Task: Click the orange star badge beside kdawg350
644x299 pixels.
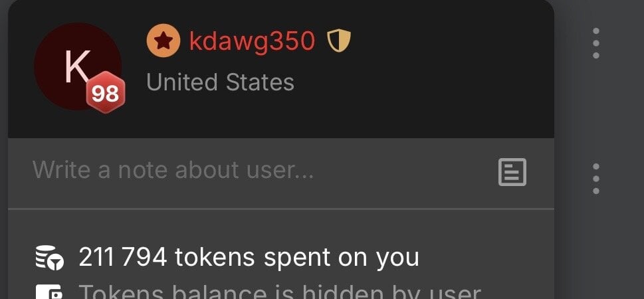Action: point(163,41)
